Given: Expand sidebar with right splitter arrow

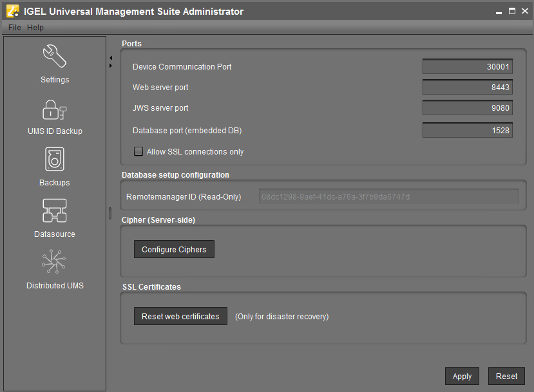Looking at the screenshot, I should click(x=111, y=65).
